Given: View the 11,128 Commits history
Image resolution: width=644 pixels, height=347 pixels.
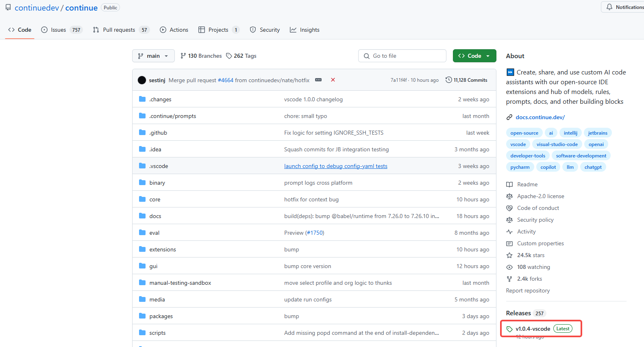Looking at the screenshot, I should [x=466, y=80].
